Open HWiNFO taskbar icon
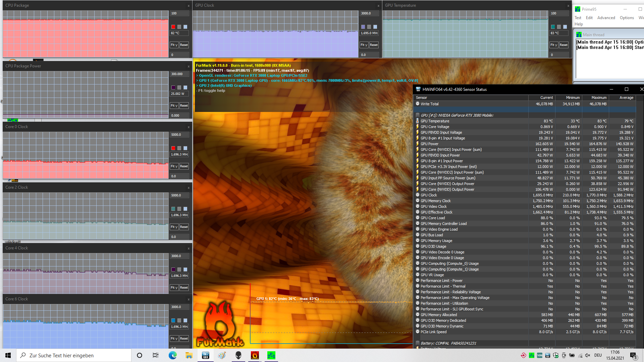 206,355
